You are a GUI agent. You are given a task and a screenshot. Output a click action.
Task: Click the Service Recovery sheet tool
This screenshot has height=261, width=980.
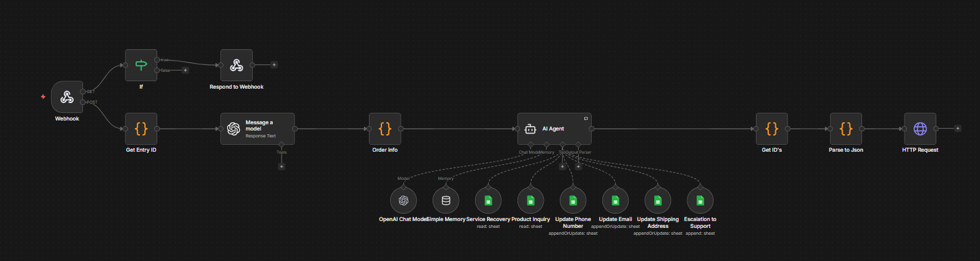point(488,200)
